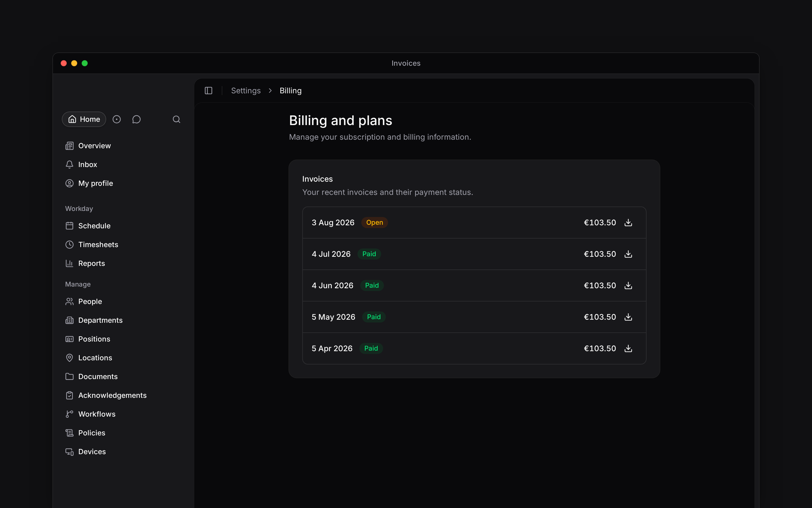
Task: Select Workflows
Action: pyautogui.click(x=90, y=414)
